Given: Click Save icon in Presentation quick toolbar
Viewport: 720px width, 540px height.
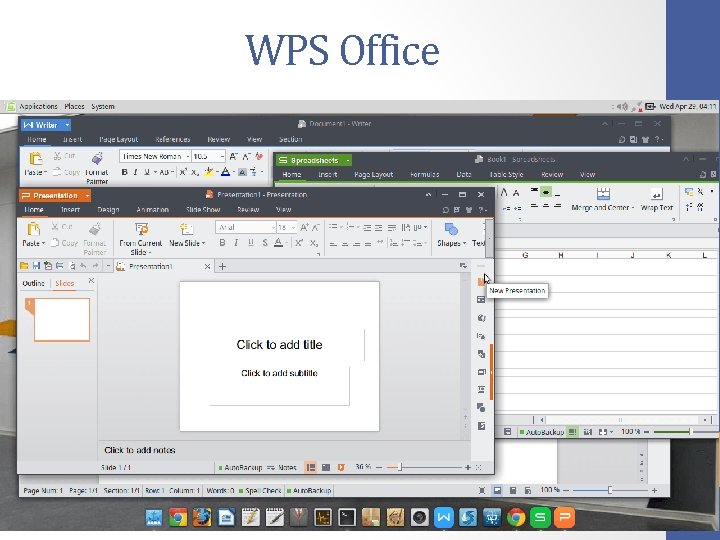Looking at the screenshot, I should 36,266.
